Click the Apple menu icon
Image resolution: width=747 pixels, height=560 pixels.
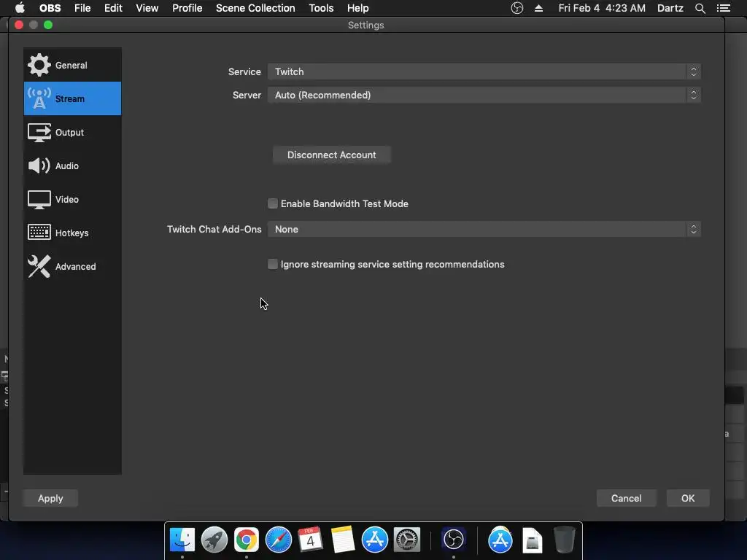20,8
